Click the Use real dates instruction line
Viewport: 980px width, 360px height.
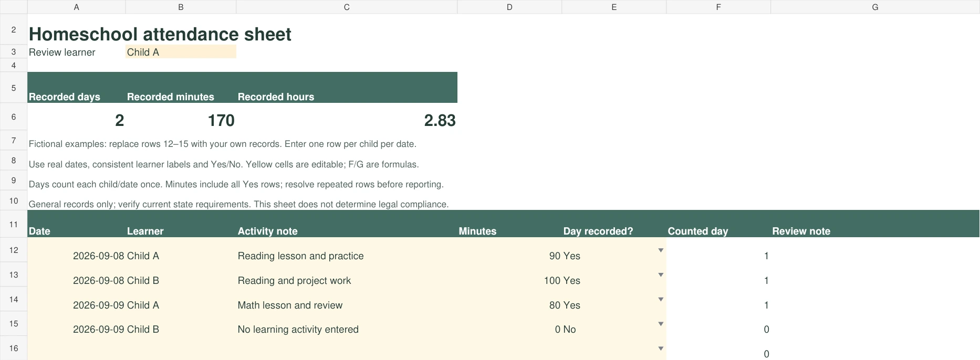click(224, 164)
